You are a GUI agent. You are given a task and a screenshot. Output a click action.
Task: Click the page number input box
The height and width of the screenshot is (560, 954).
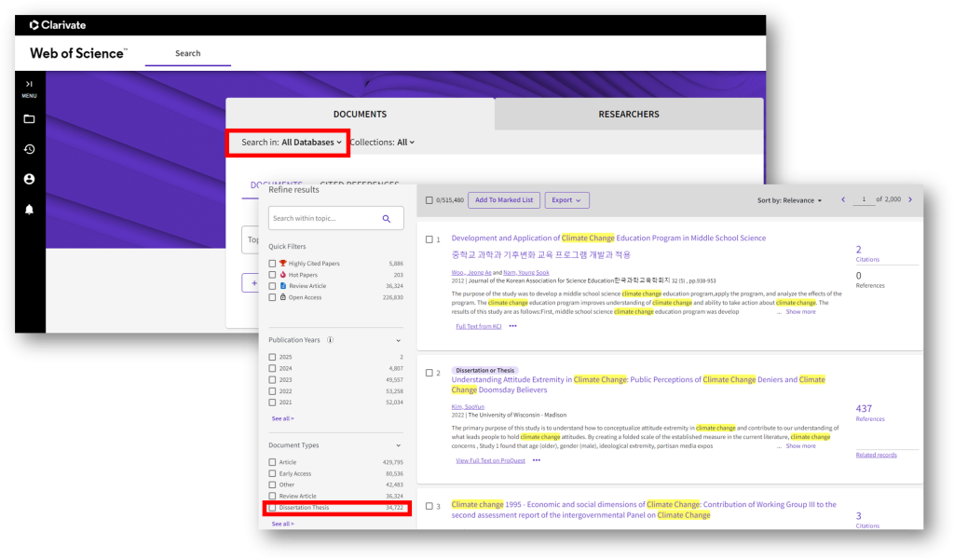[864, 199]
